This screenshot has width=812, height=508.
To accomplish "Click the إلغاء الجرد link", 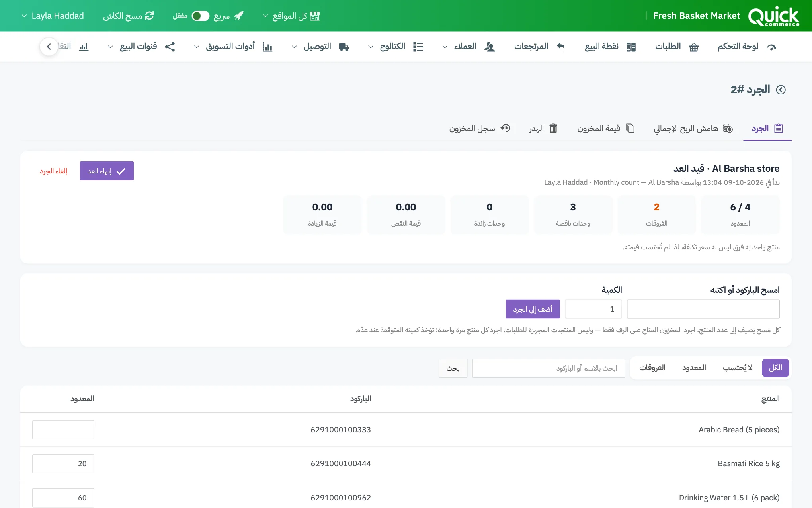I will click(53, 171).
